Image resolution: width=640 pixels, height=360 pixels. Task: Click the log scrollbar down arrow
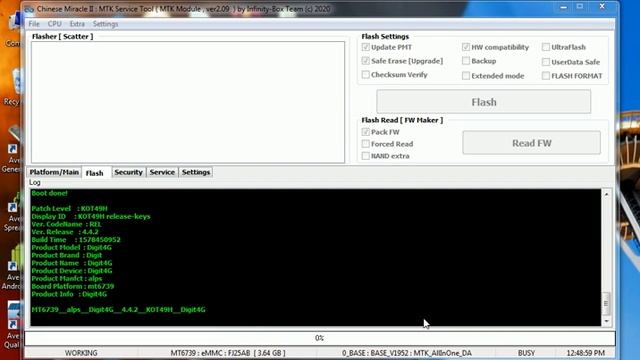(x=607, y=321)
